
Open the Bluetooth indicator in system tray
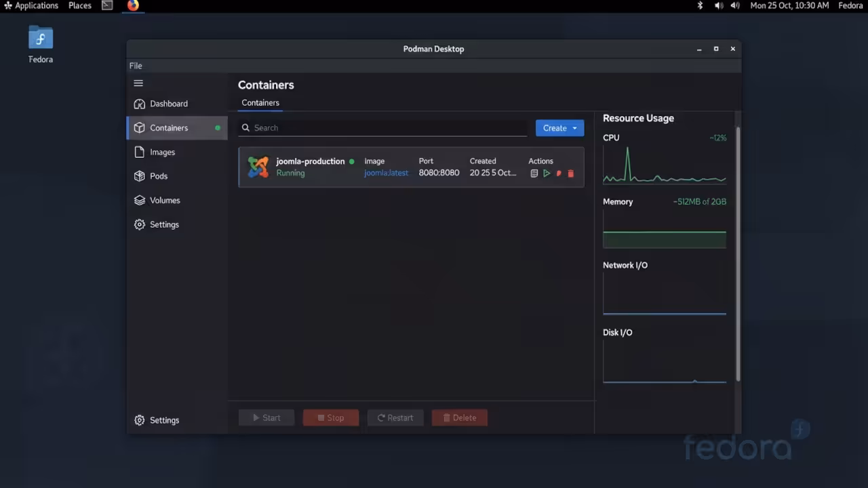pos(701,5)
